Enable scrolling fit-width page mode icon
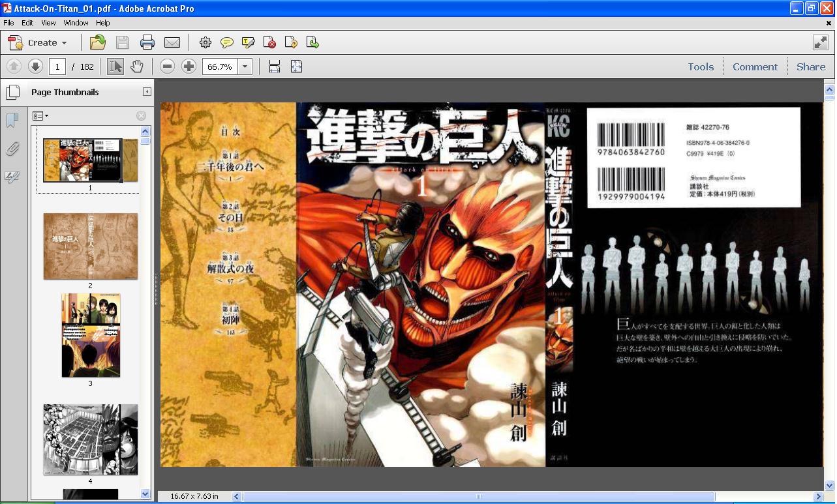 pos(275,67)
